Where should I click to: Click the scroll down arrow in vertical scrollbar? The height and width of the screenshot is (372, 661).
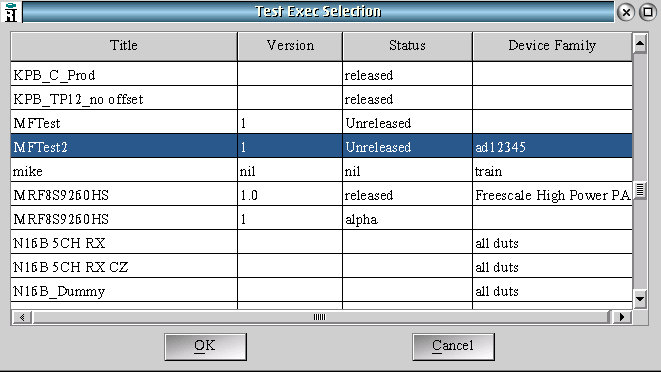pyautogui.click(x=640, y=299)
